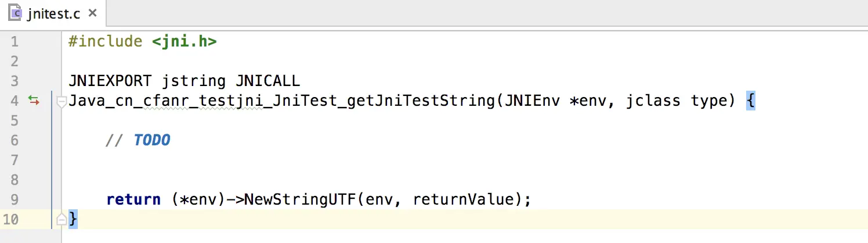Viewport: 868px width, 243px height.
Task: Click the TODO comment text
Action: click(151, 140)
